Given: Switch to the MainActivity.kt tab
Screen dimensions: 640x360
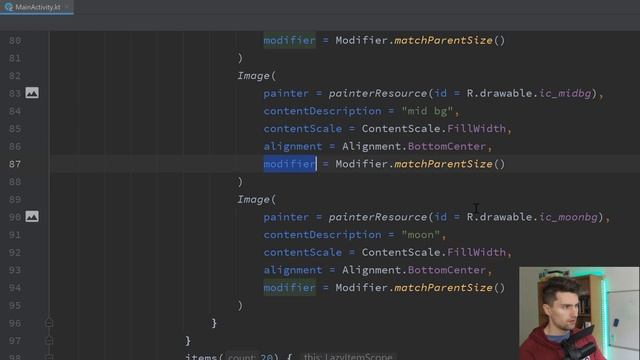Looking at the screenshot, I should pyautogui.click(x=37, y=7).
